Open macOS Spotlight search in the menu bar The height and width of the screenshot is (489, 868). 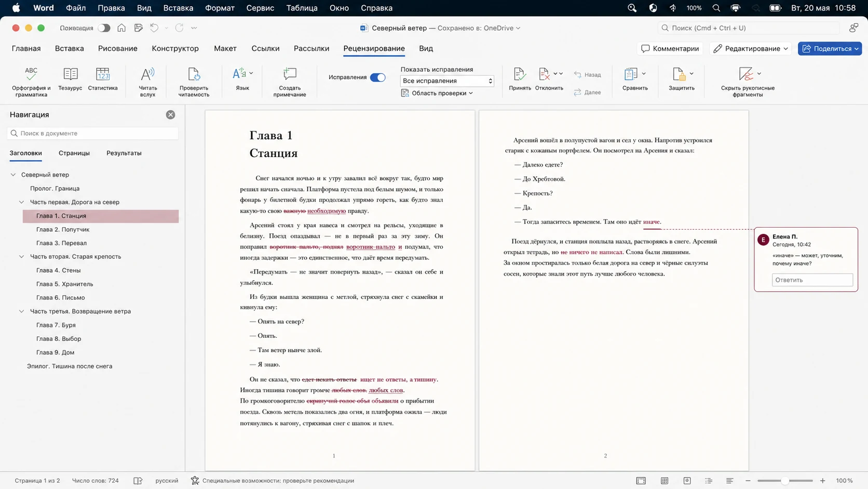point(716,8)
